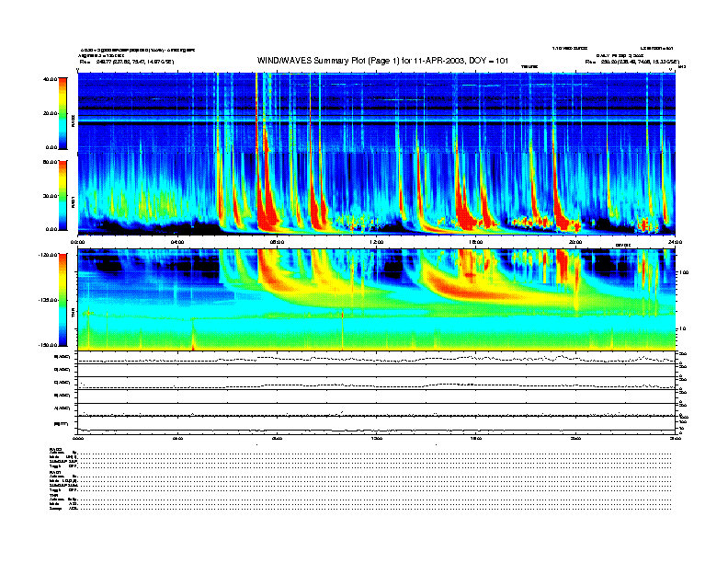Image resolution: width=728 pixels, height=563 pixels.
Task: Click the -135.00 label on TNR color scale
Action: (x=49, y=300)
